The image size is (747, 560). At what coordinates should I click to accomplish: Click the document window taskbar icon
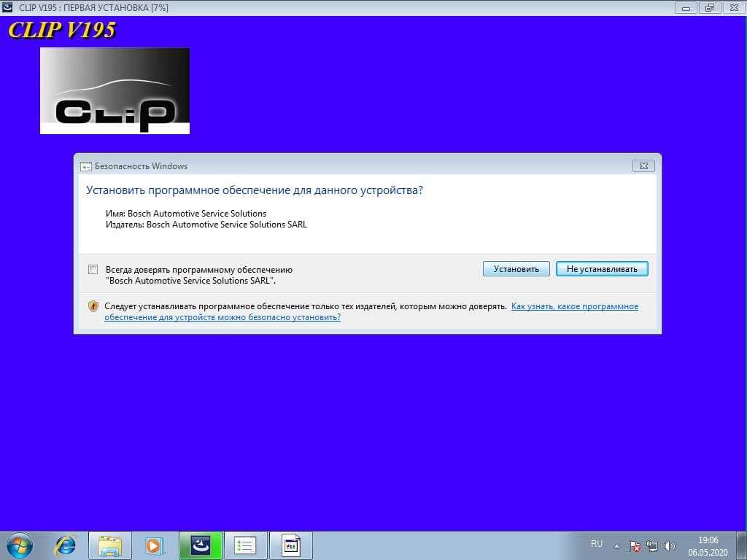click(290, 545)
